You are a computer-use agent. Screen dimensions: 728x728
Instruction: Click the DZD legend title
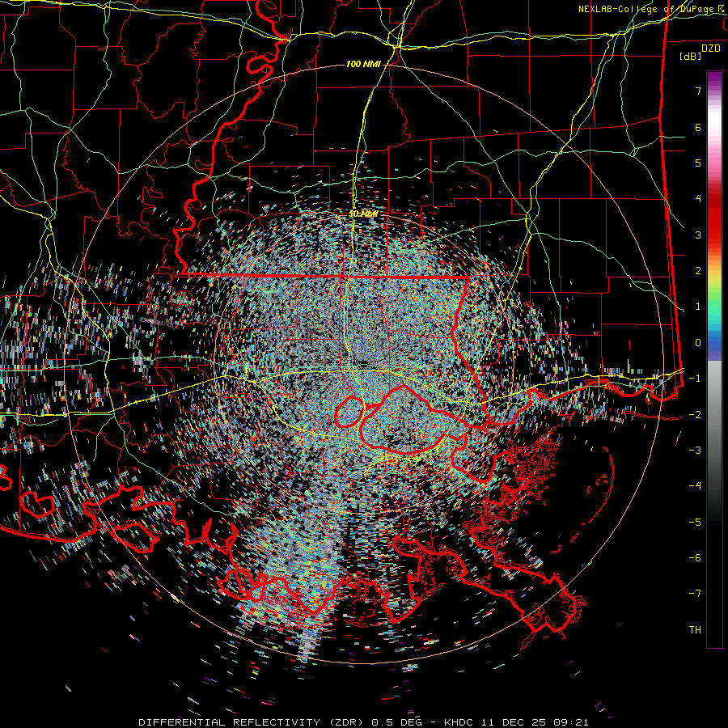coord(711,49)
